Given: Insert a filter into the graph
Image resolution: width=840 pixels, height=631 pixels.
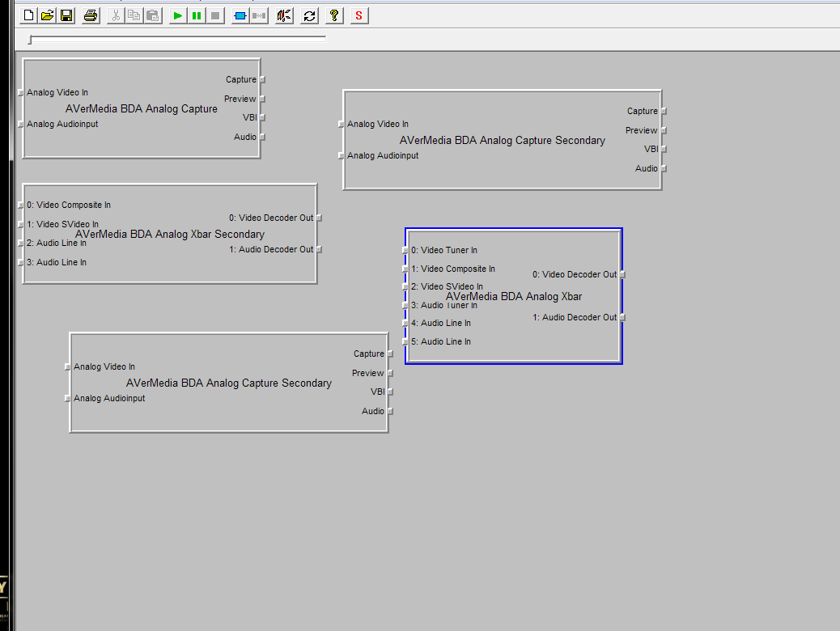Looking at the screenshot, I should [x=240, y=15].
